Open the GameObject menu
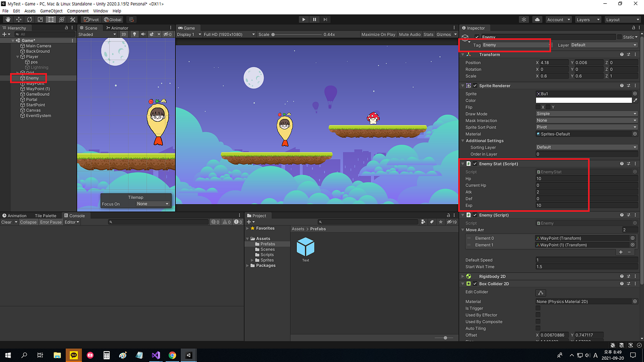Viewport: 644px width, 362px height. (51, 11)
